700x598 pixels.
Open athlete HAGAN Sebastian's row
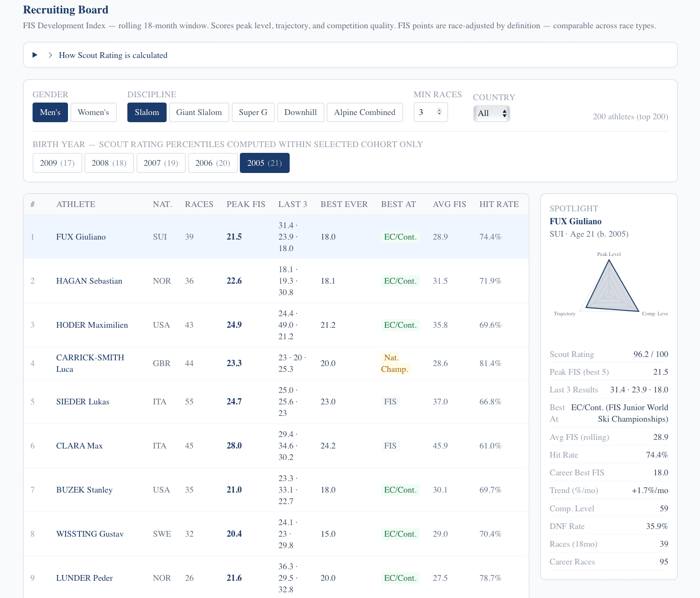pyautogui.click(x=89, y=281)
